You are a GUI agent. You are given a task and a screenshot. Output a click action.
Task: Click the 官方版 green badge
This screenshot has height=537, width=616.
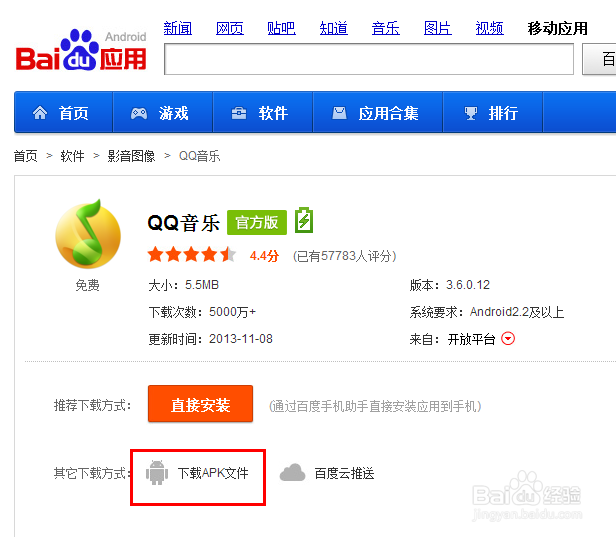257,222
